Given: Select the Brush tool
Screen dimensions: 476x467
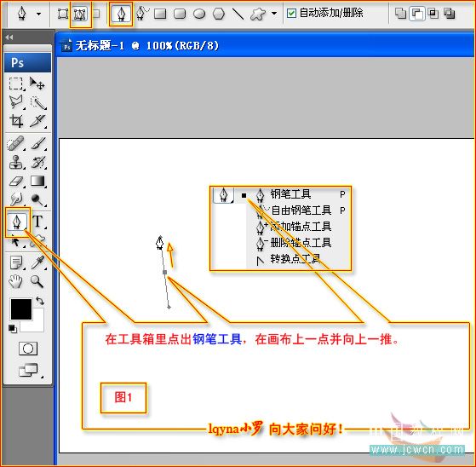Looking at the screenshot, I should pyautogui.click(x=38, y=143).
